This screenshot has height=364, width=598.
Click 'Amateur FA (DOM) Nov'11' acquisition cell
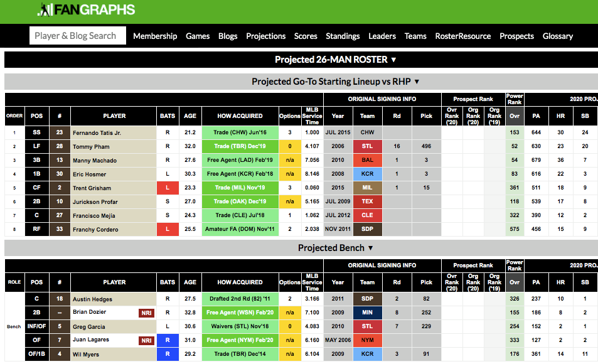coord(240,229)
